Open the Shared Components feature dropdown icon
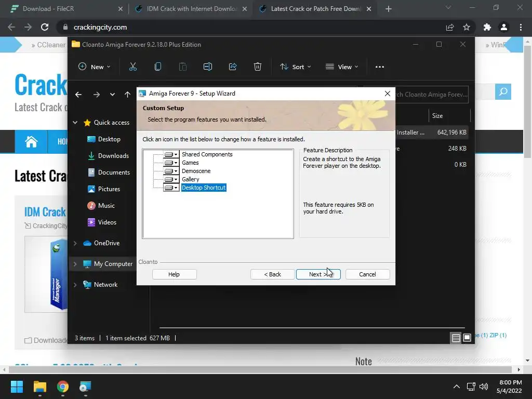Image resolution: width=532 pixels, height=399 pixels. pyautogui.click(x=171, y=154)
